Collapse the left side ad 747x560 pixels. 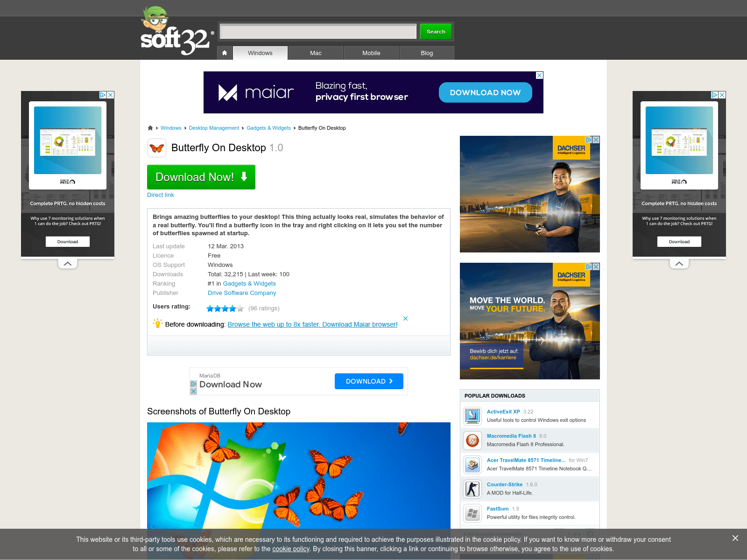point(68,264)
